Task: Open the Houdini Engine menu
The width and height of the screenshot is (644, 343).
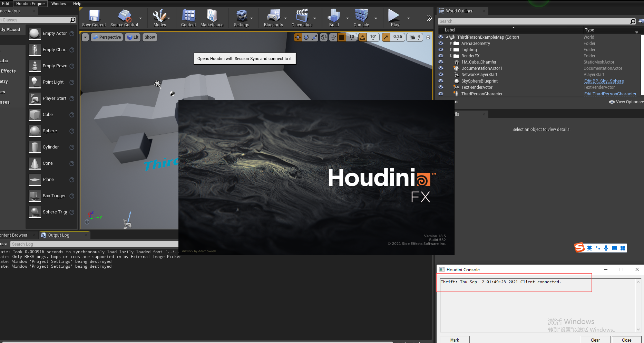Action: [x=30, y=3]
